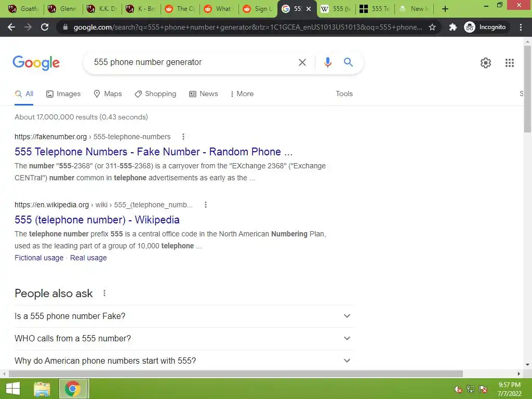This screenshot has width=532, height=399.
Task: Follow the 'Real usage' sublink
Action: click(x=88, y=258)
